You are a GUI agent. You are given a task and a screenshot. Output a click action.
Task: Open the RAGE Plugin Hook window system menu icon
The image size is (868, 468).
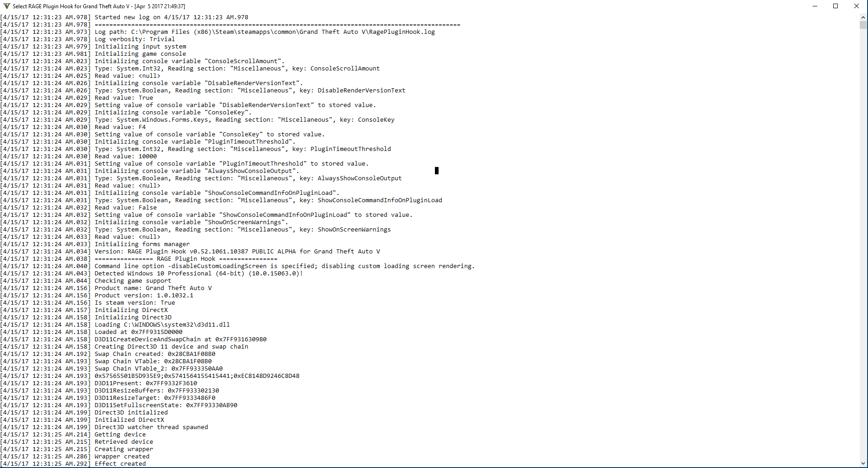pos(6,6)
